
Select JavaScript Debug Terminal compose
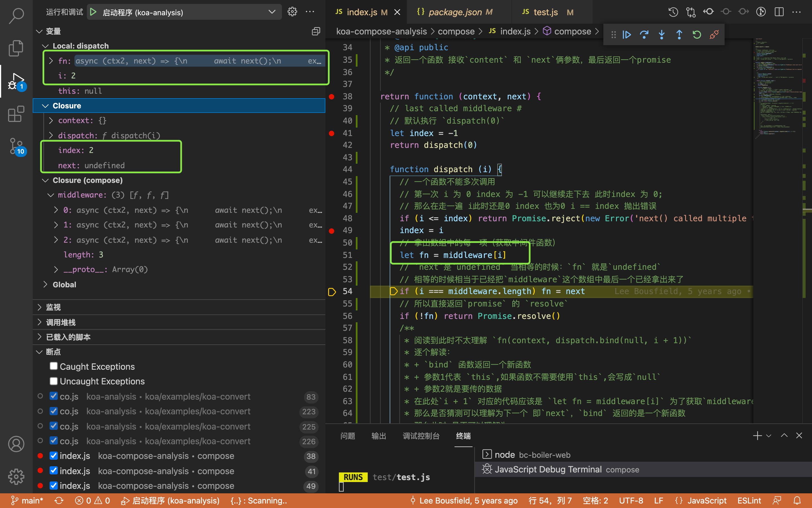pos(643,469)
